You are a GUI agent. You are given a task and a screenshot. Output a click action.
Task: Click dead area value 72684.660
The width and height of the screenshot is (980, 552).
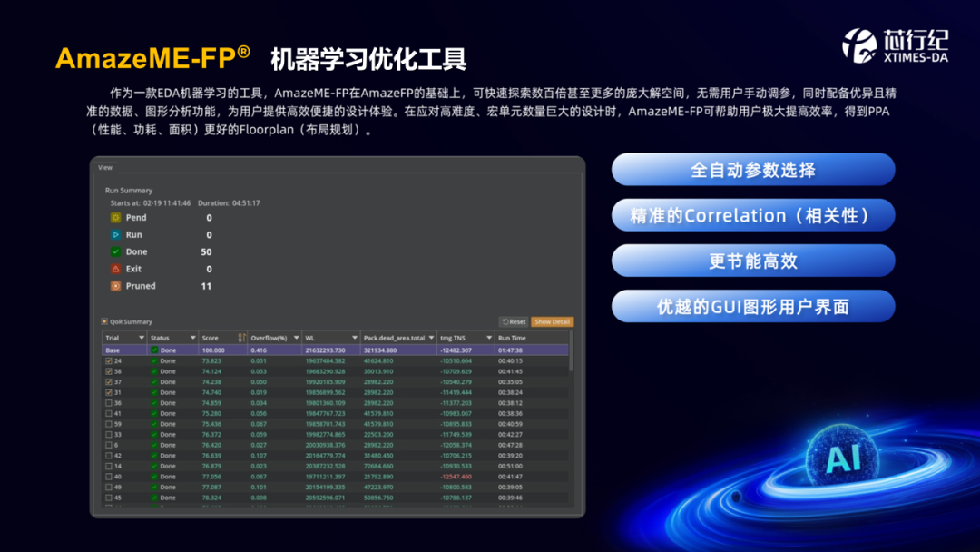click(378, 466)
